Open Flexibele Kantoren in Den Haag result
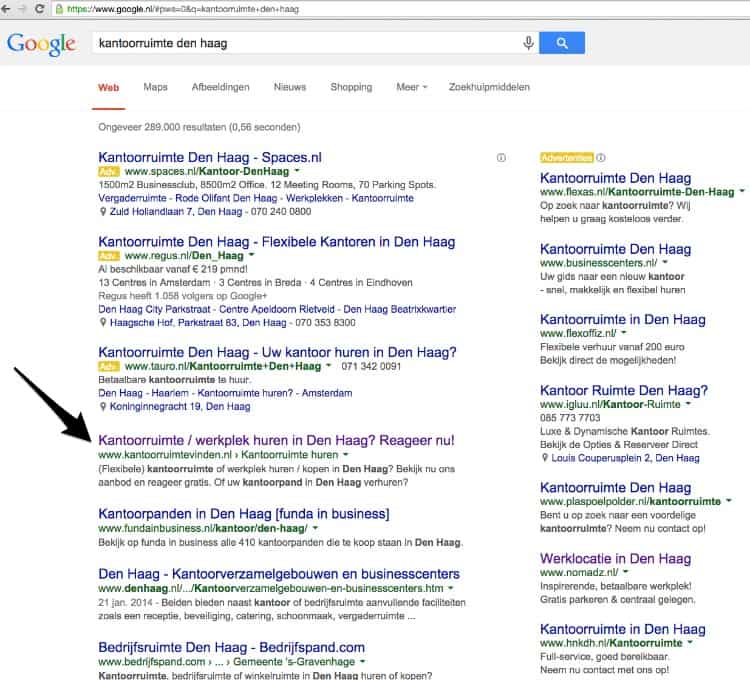This screenshot has width=750, height=680. [276, 242]
